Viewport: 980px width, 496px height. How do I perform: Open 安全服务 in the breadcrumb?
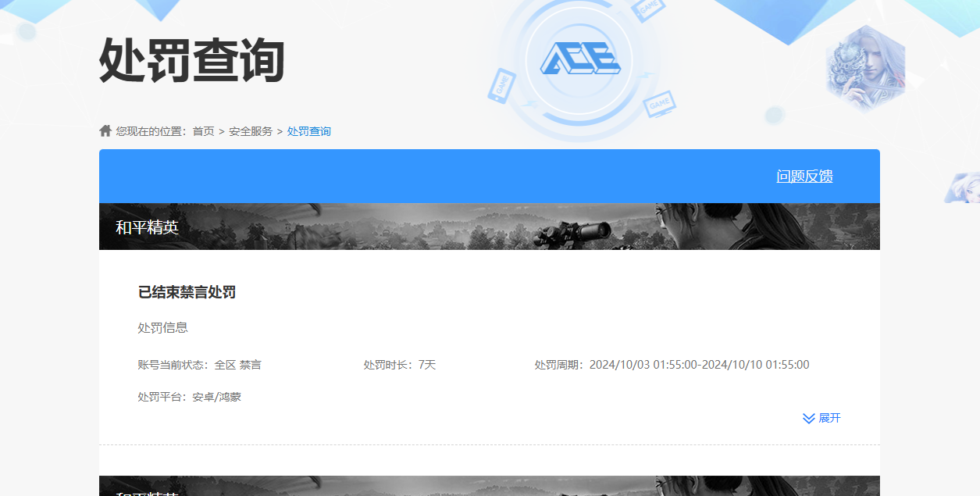(251, 131)
